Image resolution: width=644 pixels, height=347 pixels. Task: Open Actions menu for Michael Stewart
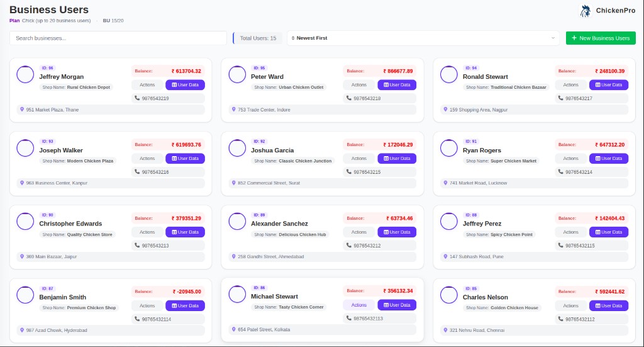click(359, 305)
